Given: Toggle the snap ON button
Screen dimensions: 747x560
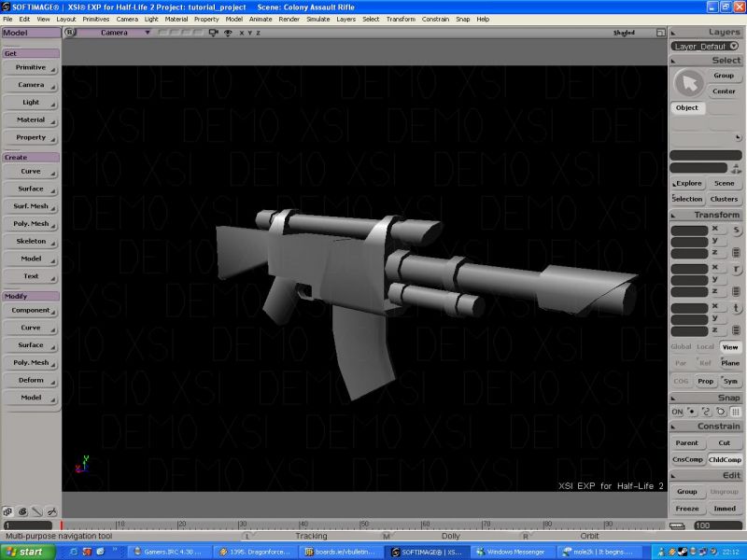Looking at the screenshot, I should click(x=677, y=412).
